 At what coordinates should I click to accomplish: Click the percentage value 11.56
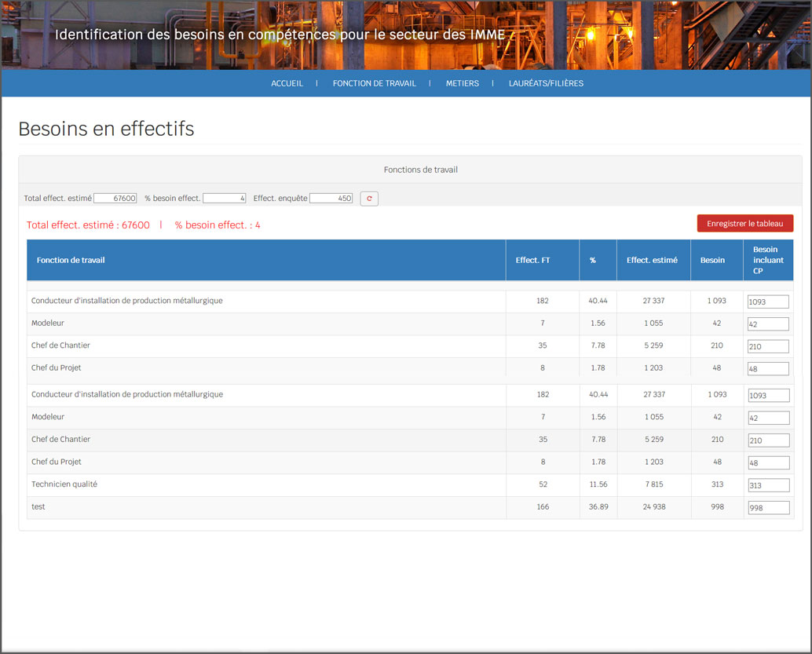(x=598, y=484)
